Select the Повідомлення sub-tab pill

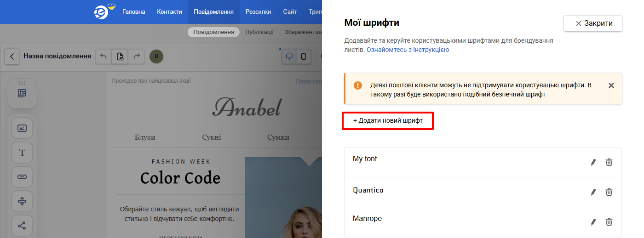[x=213, y=32]
